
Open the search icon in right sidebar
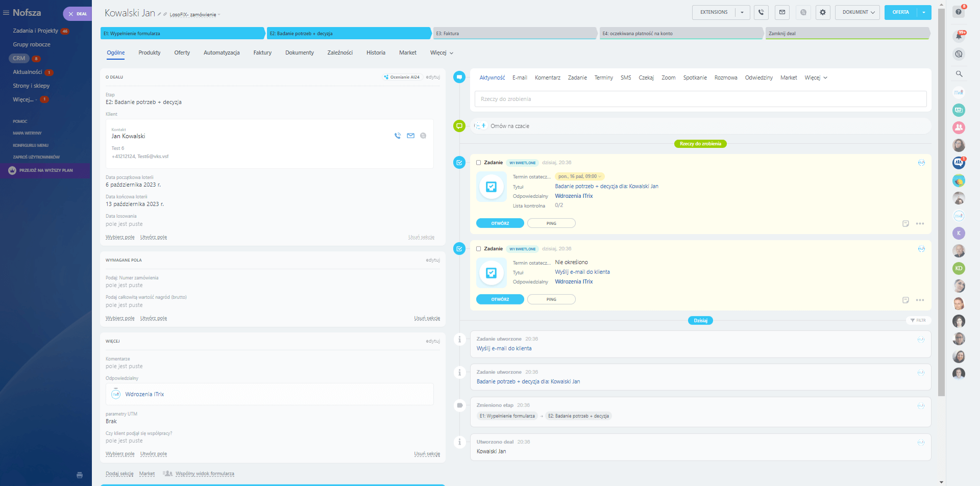click(x=959, y=74)
